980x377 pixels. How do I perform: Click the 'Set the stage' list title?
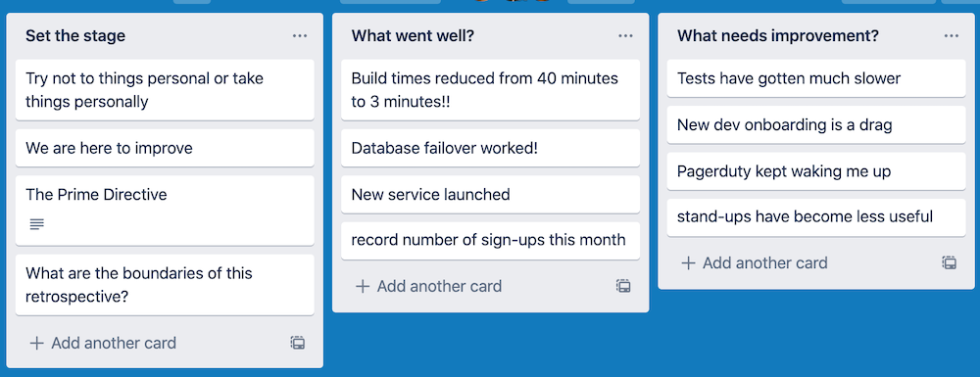point(75,36)
